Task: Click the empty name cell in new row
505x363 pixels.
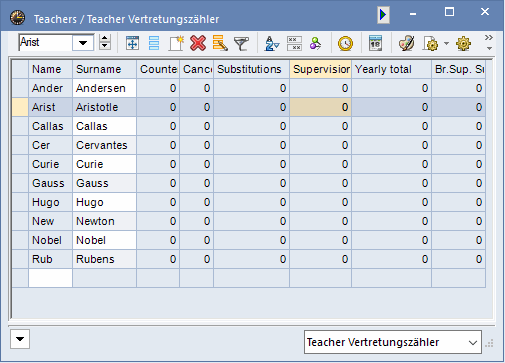Action: click(x=50, y=278)
